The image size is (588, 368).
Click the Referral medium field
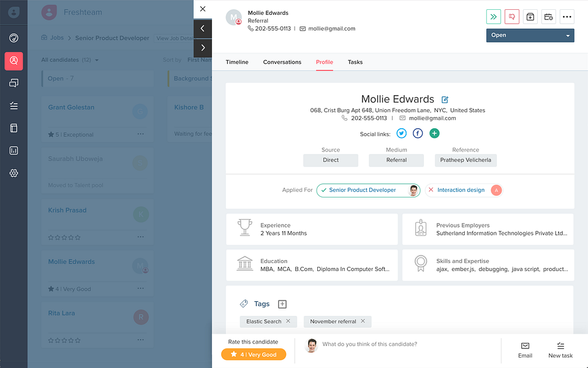click(x=396, y=160)
